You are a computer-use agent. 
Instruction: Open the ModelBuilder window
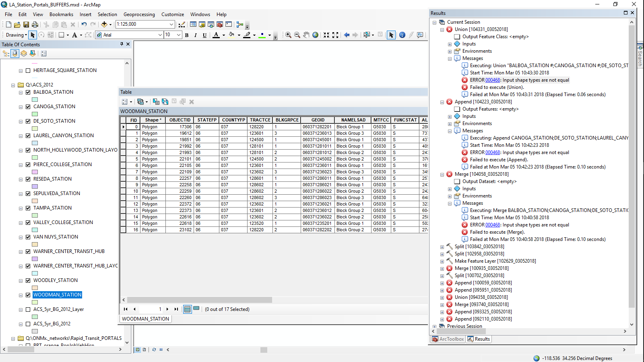pyautogui.click(x=240, y=25)
